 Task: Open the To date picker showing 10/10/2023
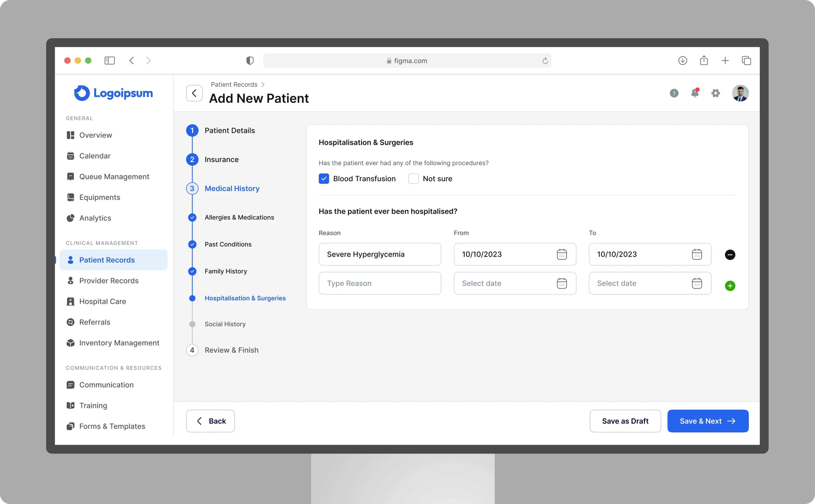tap(697, 254)
